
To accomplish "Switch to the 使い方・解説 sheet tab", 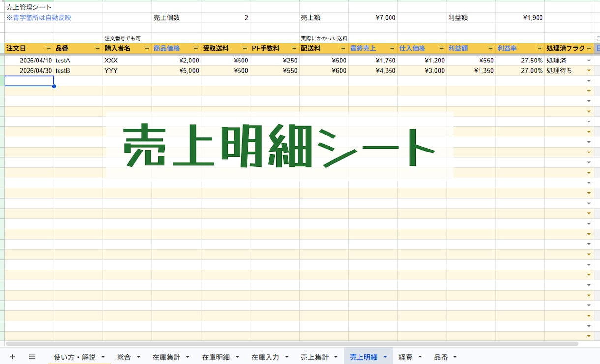I will [x=75, y=357].
